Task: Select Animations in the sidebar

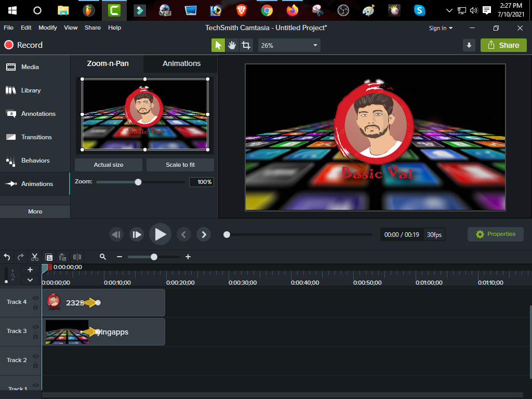Action: pyautogui.click(x=35, y=184)
